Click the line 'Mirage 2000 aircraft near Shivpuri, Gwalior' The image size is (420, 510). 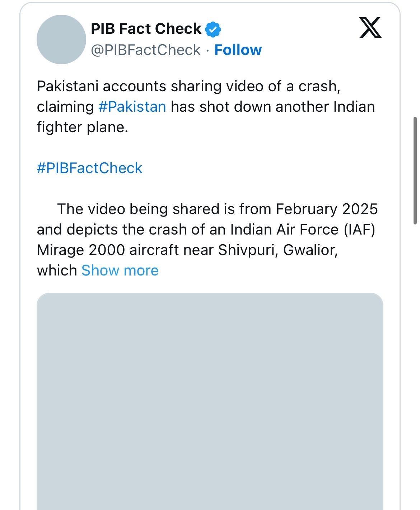[x=187, y=250]
